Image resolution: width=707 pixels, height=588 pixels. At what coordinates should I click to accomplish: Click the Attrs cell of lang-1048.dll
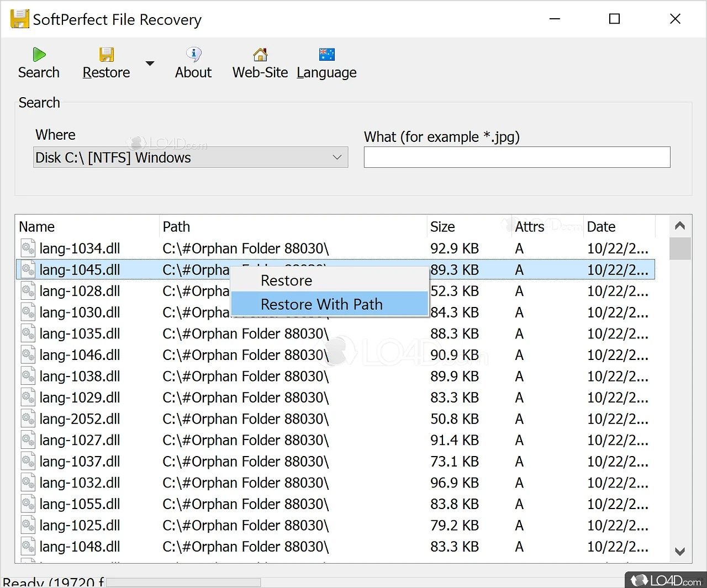(x=519, y=547)
